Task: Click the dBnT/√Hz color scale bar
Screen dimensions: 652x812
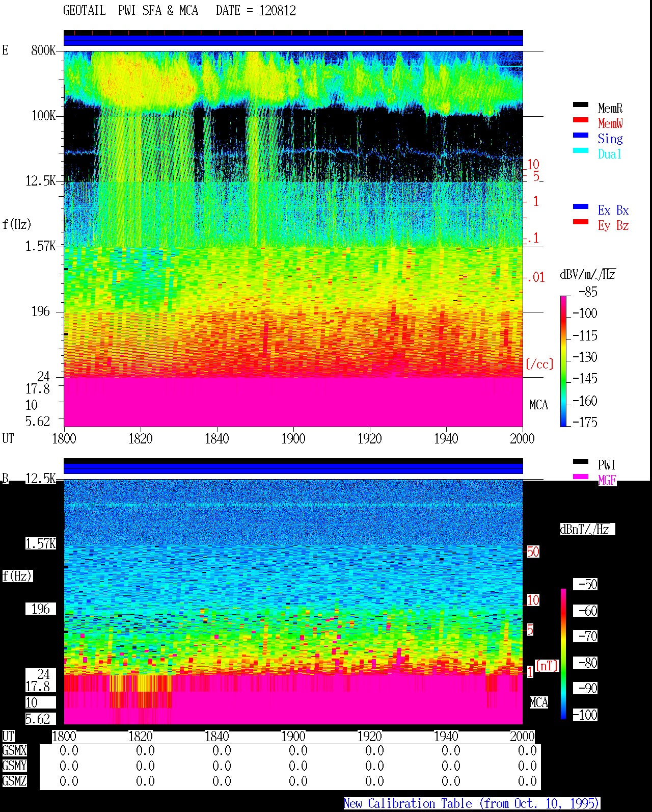Action: coord(563,654)
